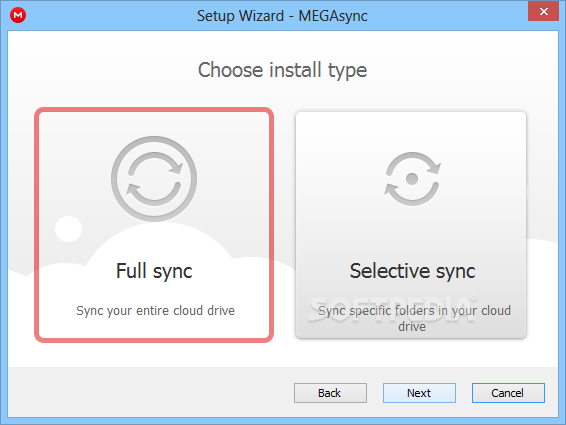566x425 pixels.
Task: Proceed with the Next button
Action: [x=419, y=393]
